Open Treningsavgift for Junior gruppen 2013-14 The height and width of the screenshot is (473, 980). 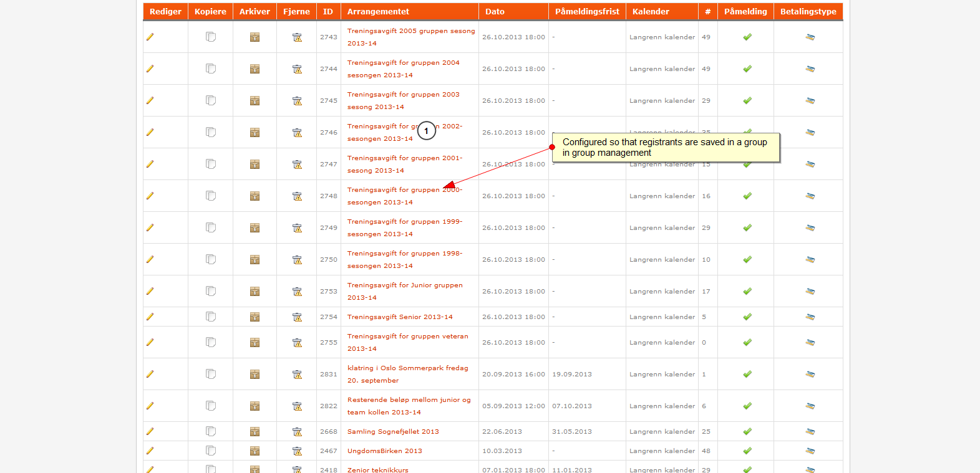tap(405, 291)
